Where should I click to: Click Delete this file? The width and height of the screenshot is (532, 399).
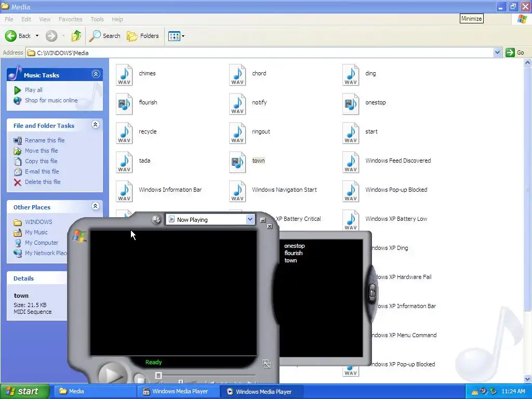click(43, 182)
